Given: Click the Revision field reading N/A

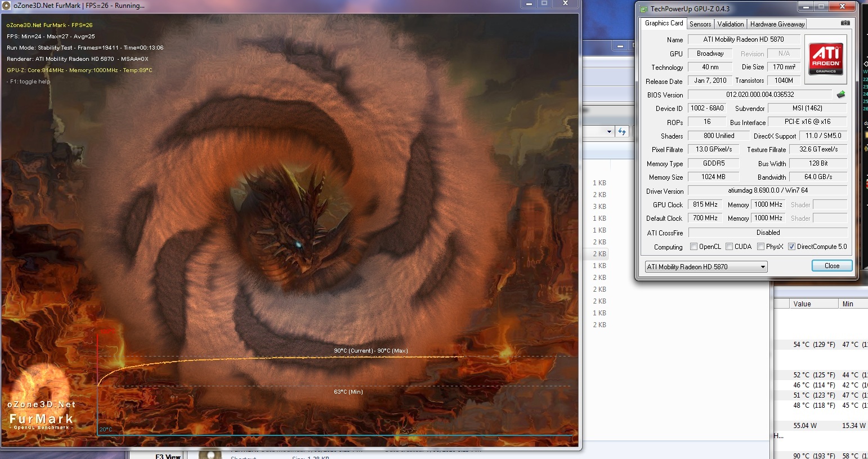Looking at the screenshot, I should tap(784, 54).
